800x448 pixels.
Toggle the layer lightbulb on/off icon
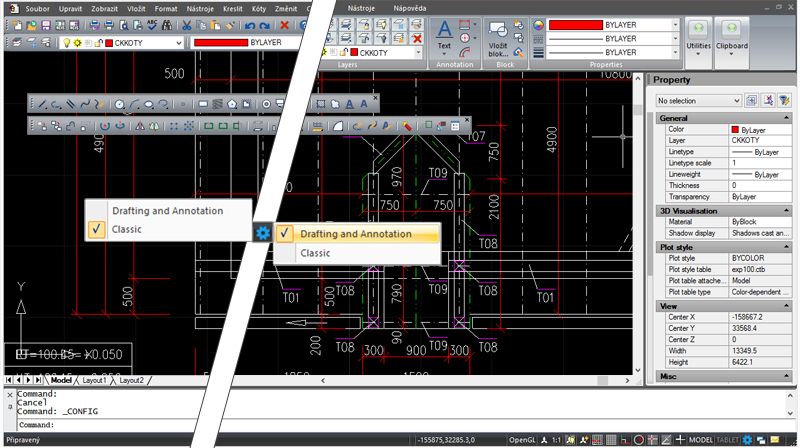(x=66, y=43)
